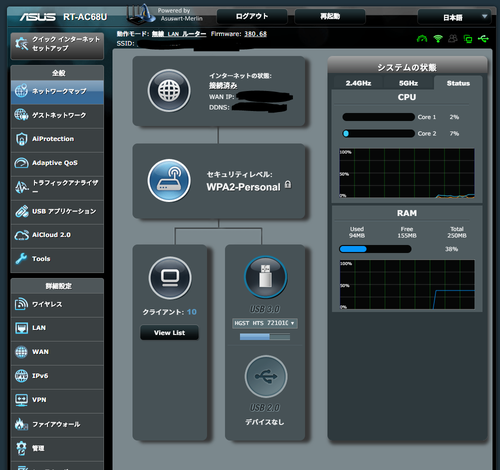
Task: Open the LAN settings icon
Action: pyautogui.click(x=21, y=328)
